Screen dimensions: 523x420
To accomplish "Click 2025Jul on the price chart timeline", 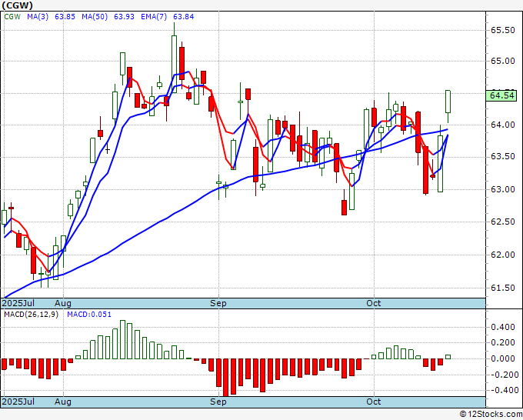I will click(x=18, y=303).
